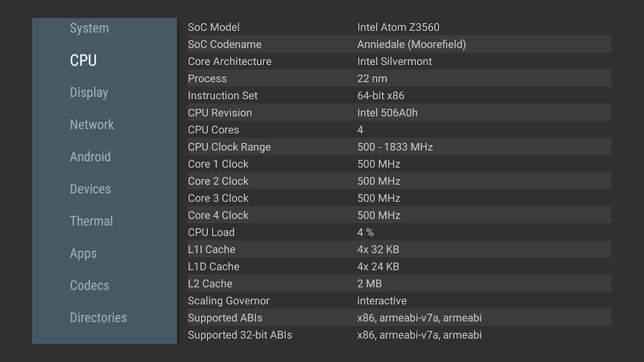The width and height of the screenshot is (644, 362).
Task: Open the Network information page
Action: pos(92,124)
